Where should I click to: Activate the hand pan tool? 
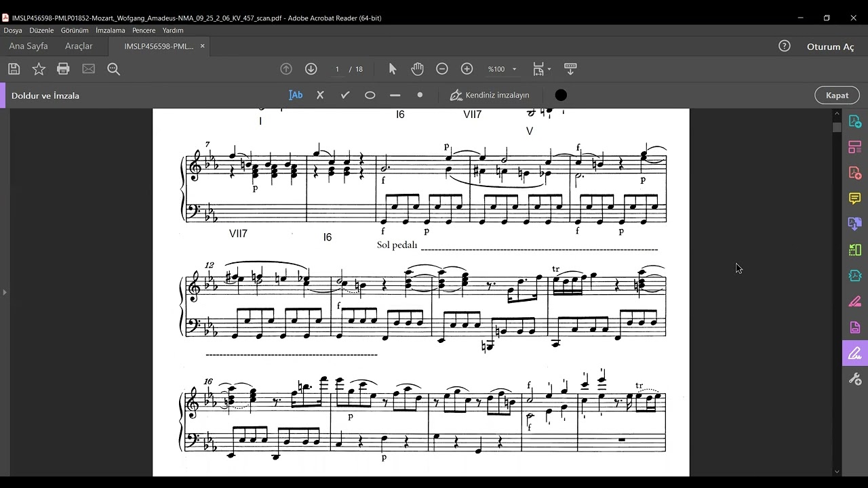point(417,69)
